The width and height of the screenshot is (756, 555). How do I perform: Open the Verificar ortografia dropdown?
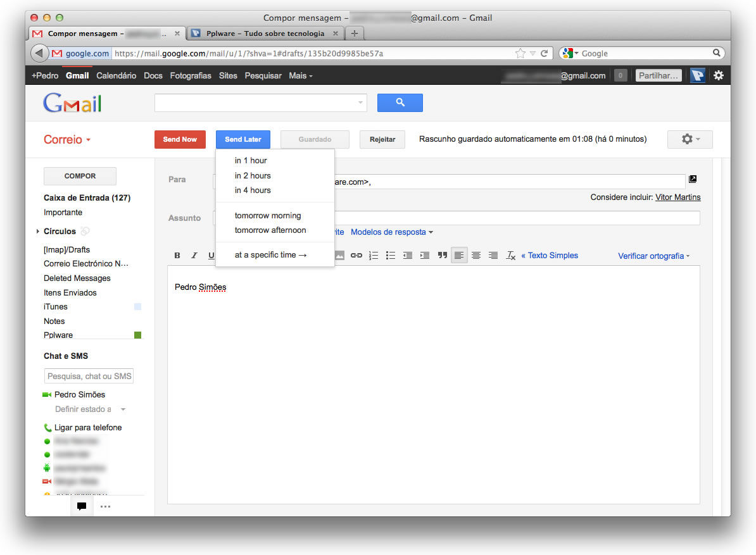(654, 256)
